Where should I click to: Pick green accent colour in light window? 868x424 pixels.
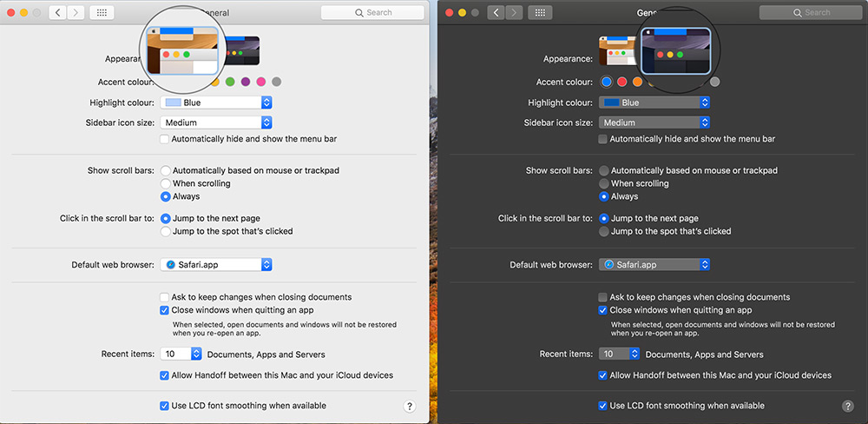(230, 82)
